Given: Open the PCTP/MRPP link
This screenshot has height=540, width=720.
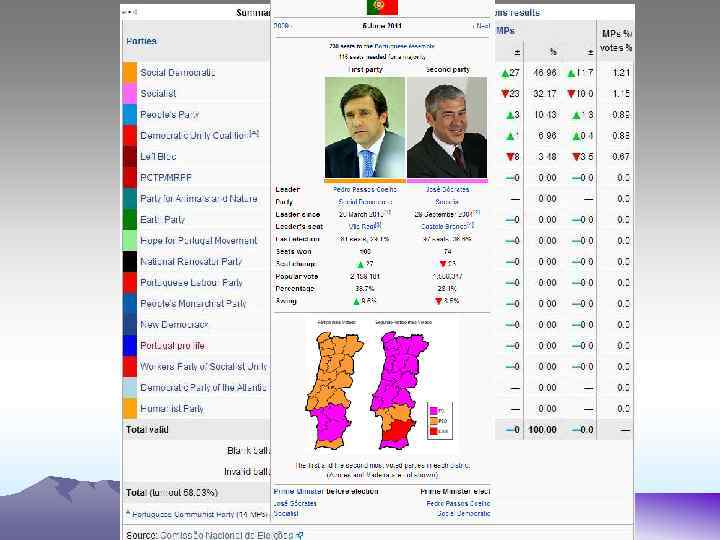Looking at the screenshot, I should coord(166,178).
